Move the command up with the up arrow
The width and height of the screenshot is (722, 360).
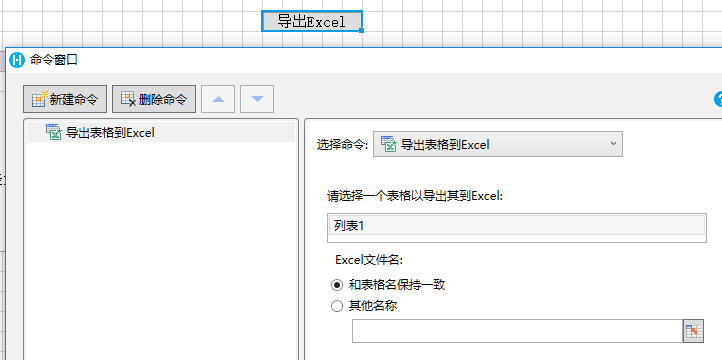218,99
